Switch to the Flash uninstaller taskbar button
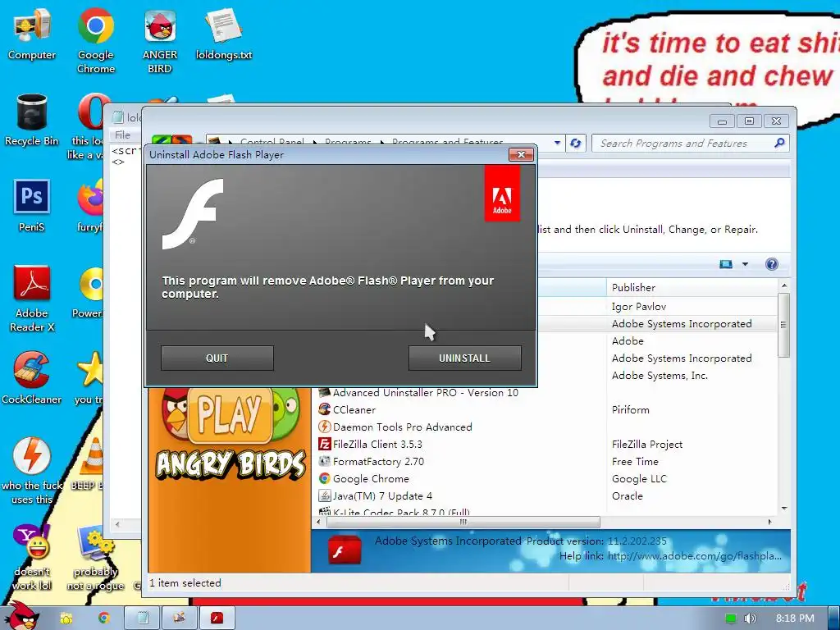Screen dimensions: 840x630 pos(217,618)
